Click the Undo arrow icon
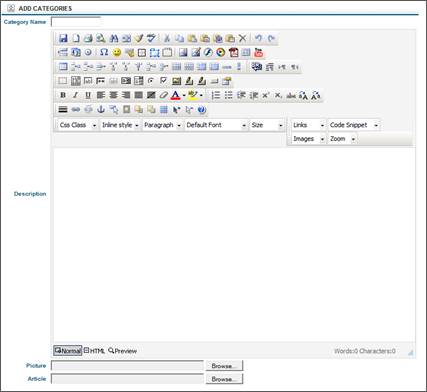This screenshot has height=392, width=427. (x=258, y=38)
